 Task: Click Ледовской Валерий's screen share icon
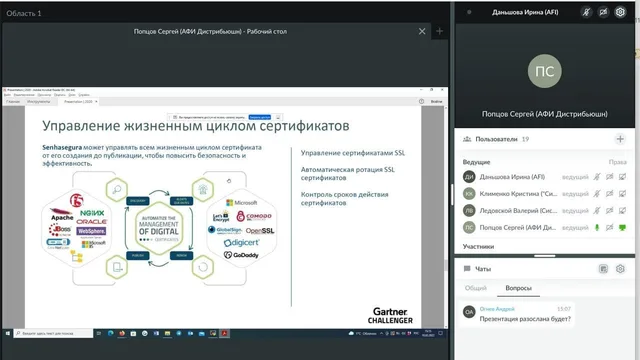pyautogui.click(x=622, y=211)
